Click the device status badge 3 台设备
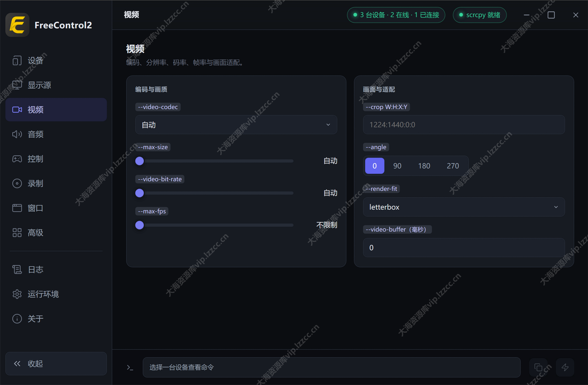 [x=396, y=15]
